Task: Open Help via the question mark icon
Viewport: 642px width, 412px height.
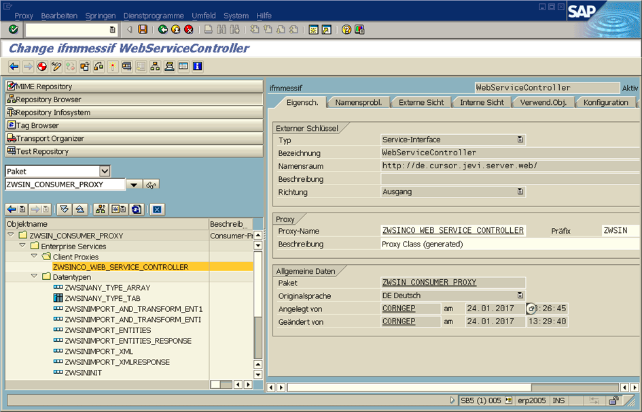Action: point(346,30)
